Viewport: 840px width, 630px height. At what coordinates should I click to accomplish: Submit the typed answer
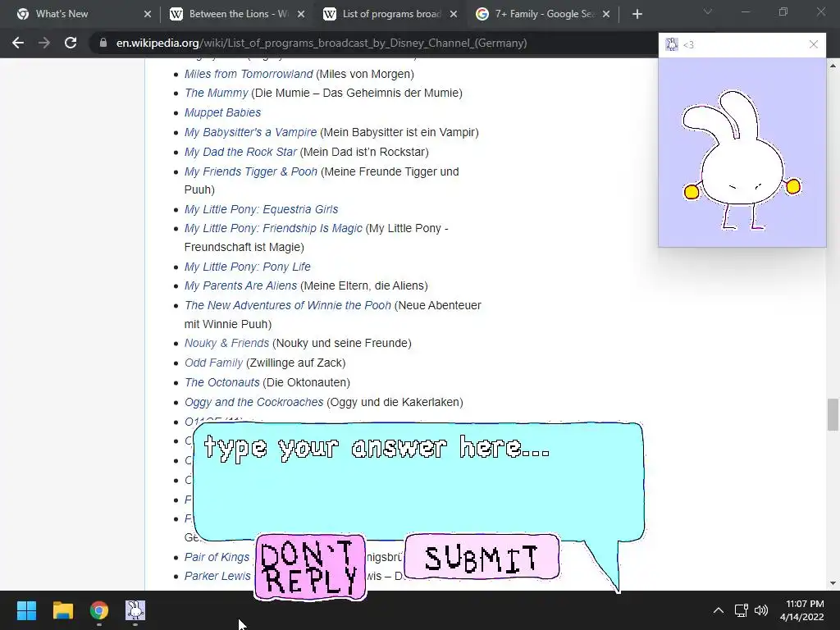[x=482, y=557]
